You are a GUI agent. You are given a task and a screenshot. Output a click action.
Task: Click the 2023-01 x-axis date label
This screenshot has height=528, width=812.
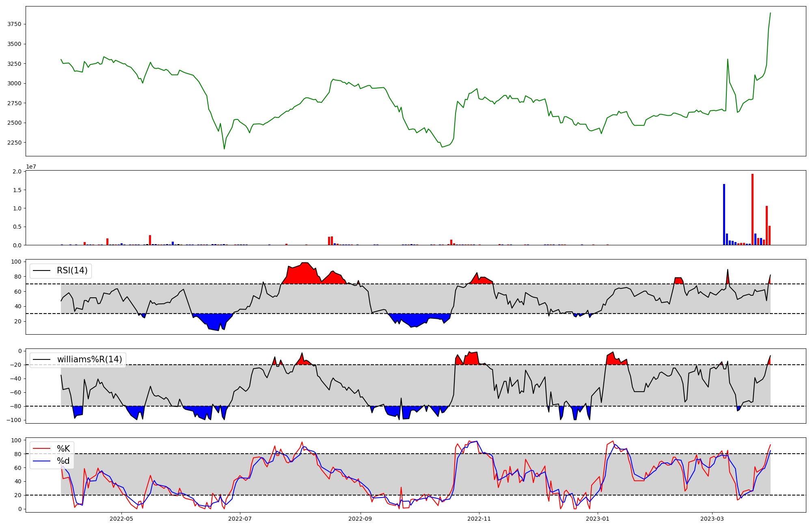pyautogui.click(x=598, y=519)
